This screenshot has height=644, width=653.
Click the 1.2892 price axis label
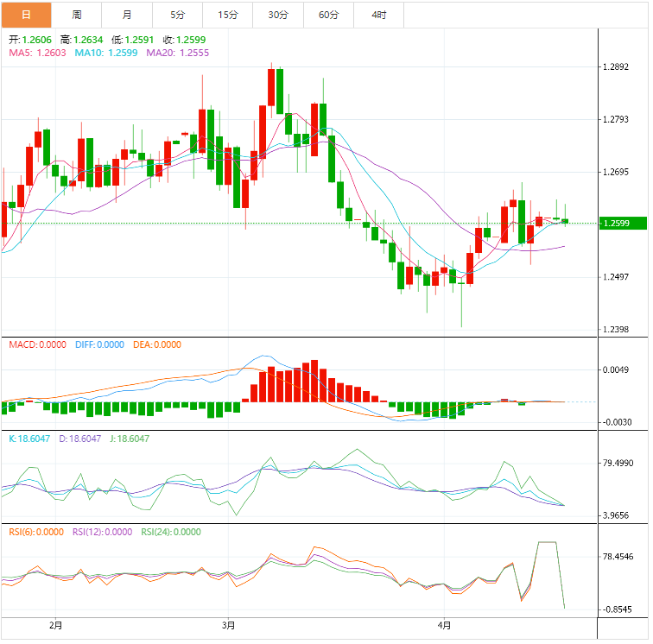620,67
